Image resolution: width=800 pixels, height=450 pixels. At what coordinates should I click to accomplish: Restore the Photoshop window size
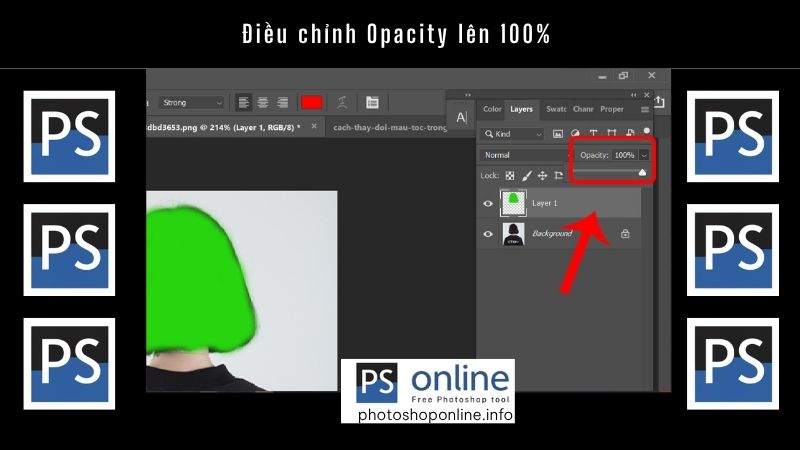(623, 76)
